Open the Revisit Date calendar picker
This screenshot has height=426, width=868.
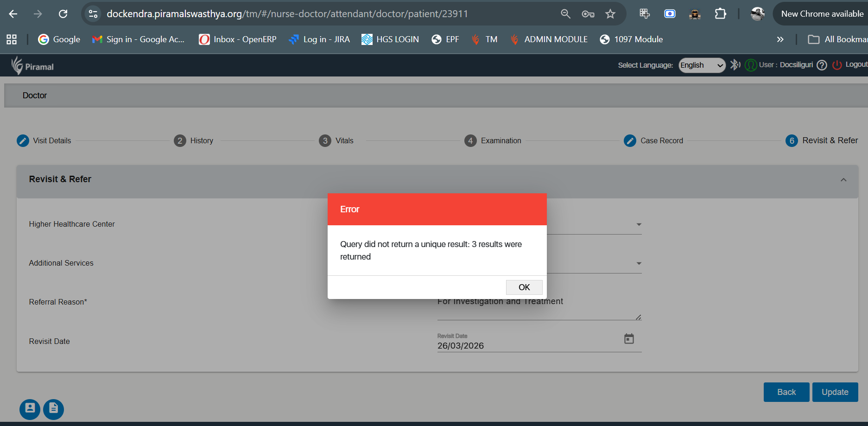628,339
